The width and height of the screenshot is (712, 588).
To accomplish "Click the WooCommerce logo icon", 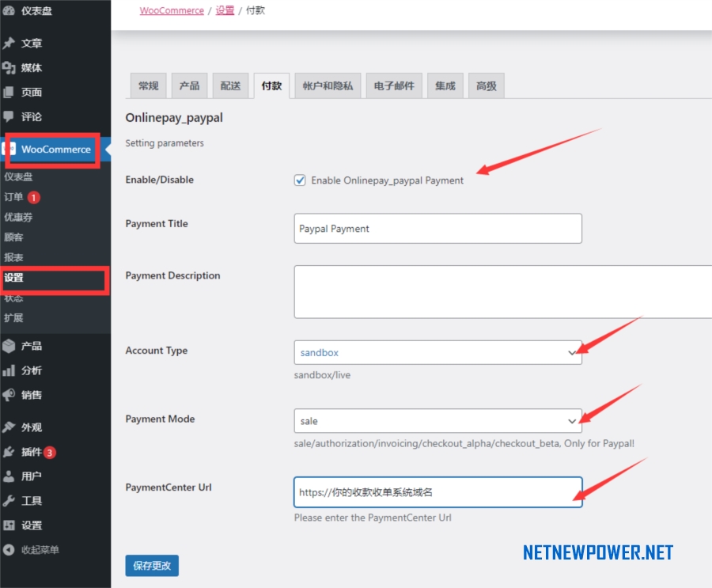I will click(x=9, y=149).
